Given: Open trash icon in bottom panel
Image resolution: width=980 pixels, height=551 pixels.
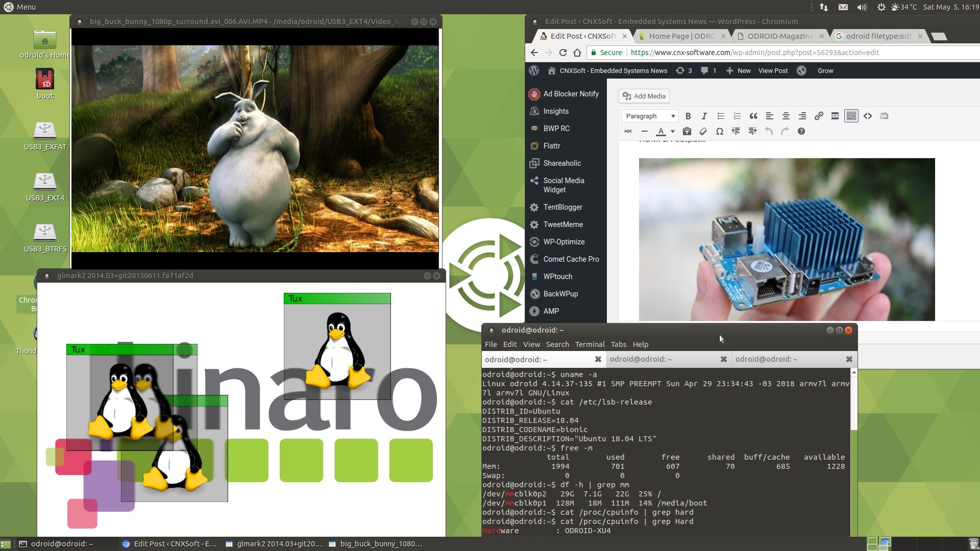Looking at the screenshot, I should pyautogui.click(x=973, y=544).
